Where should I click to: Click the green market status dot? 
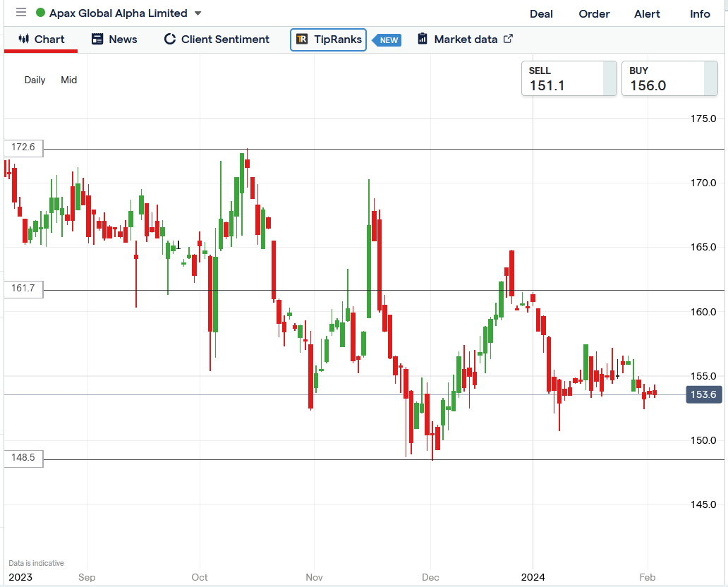[40, 13]
